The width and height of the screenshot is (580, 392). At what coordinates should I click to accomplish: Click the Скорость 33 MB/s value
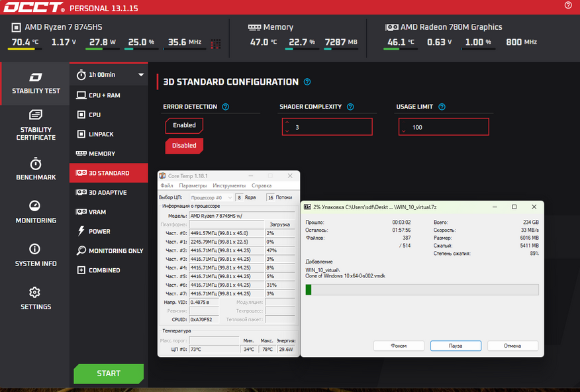[x=530, y=230]
